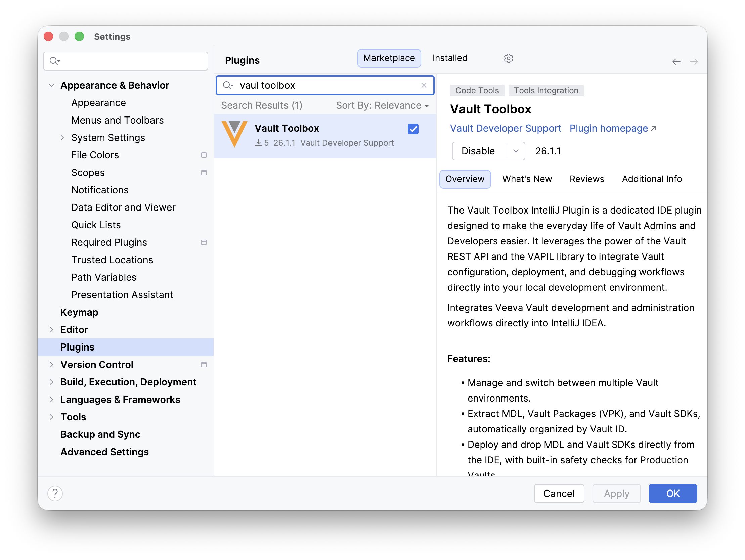Click the plugin search magnifier icon

coord(228,86)
